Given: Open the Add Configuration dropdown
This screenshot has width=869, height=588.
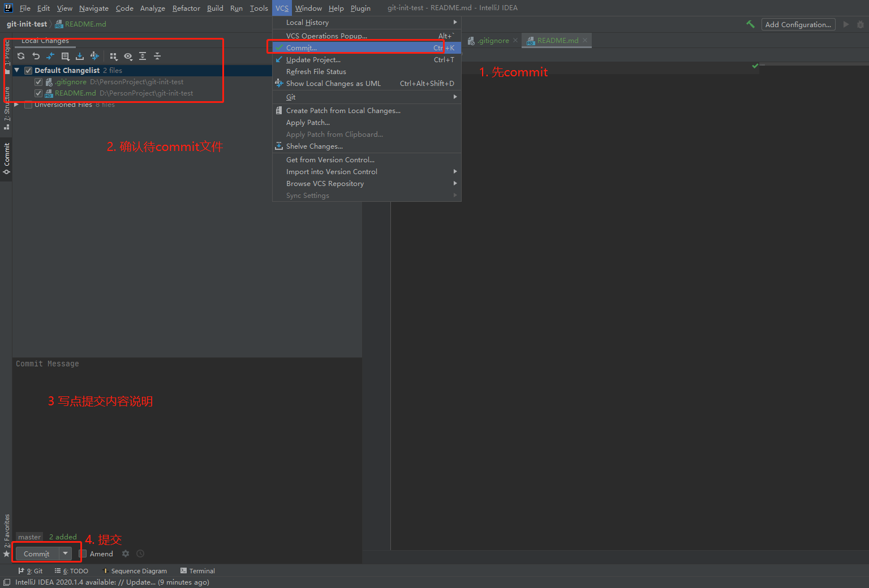Looking at the screenshot, I should pyautogui.click(x=798, y=24).
